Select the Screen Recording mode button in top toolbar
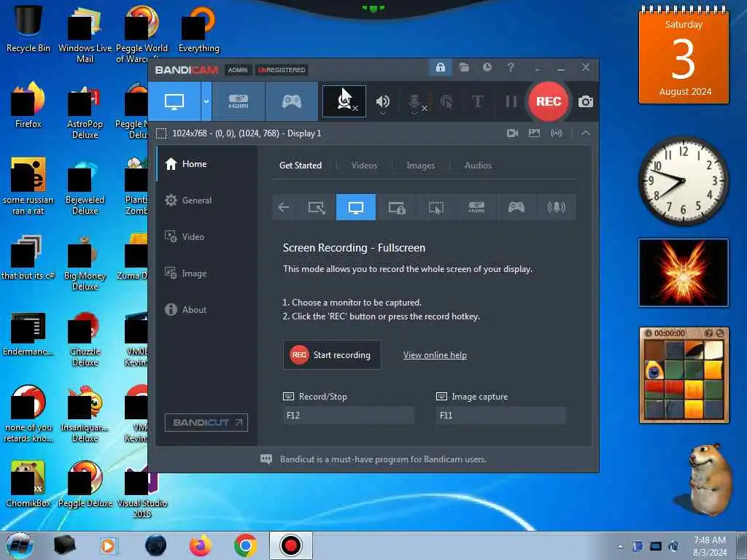The height and width of the screenshot is (560, 747). pos(174,101)
